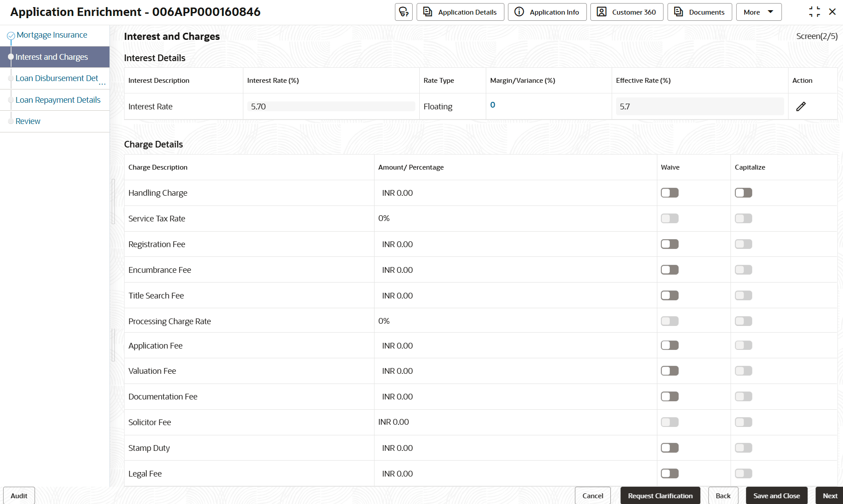Click the Request Clarification button
Screen dimensions: 843x504
660,496
